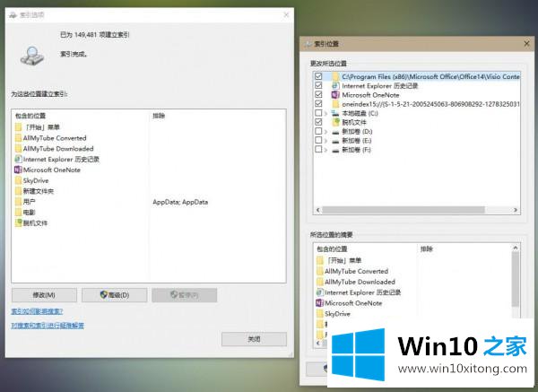Open the 对搜索和索引进行疑难解答 link
Image resolution: width=538 pixels, height=392 pixels.
pos(48,326)
